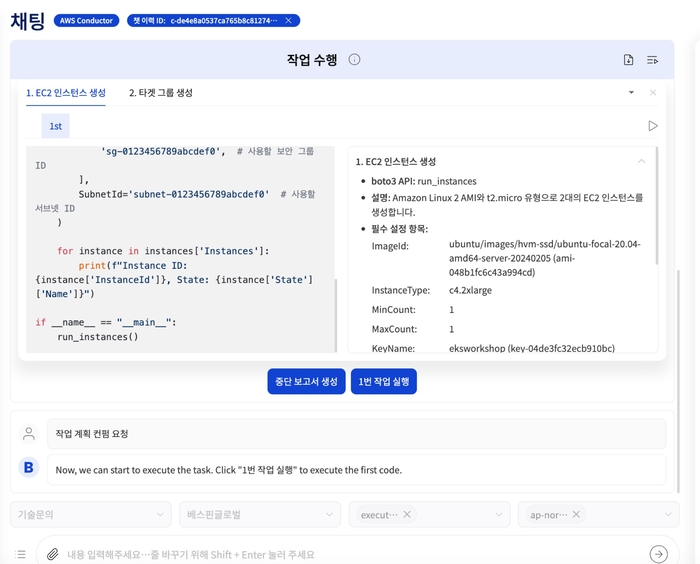Open the playlist run-list icon in header
The width and height of the screenshot is (700, 564).
coord(652,60)
